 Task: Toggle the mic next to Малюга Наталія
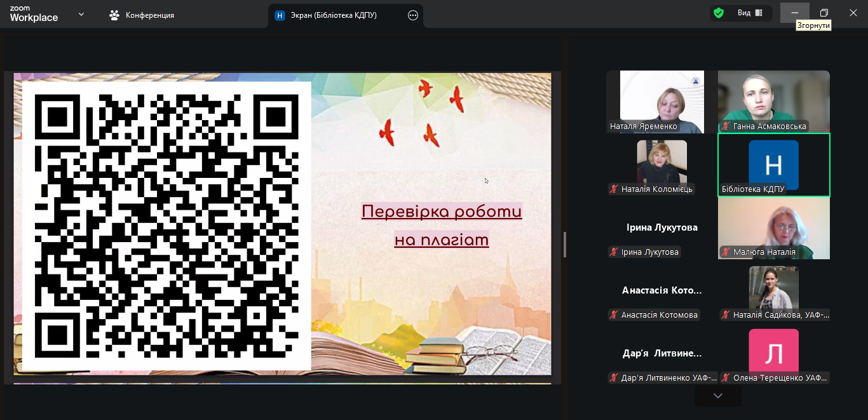(726, 252)
